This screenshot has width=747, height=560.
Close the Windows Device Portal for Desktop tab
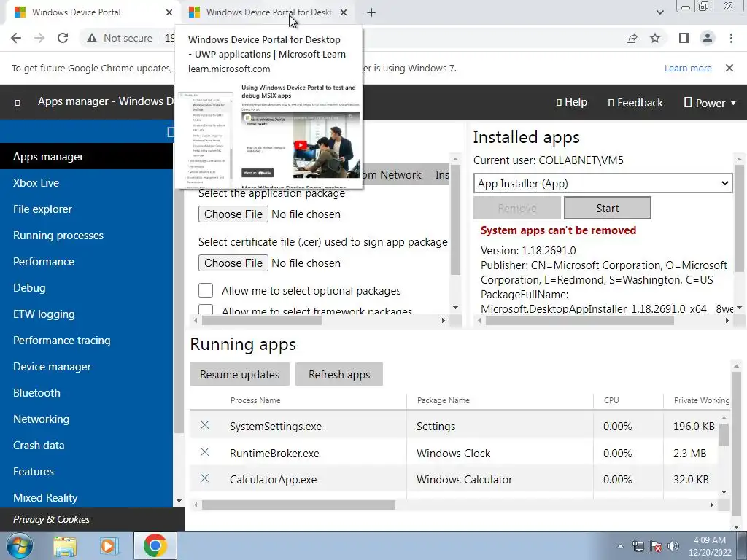click(x=344, y=12)
